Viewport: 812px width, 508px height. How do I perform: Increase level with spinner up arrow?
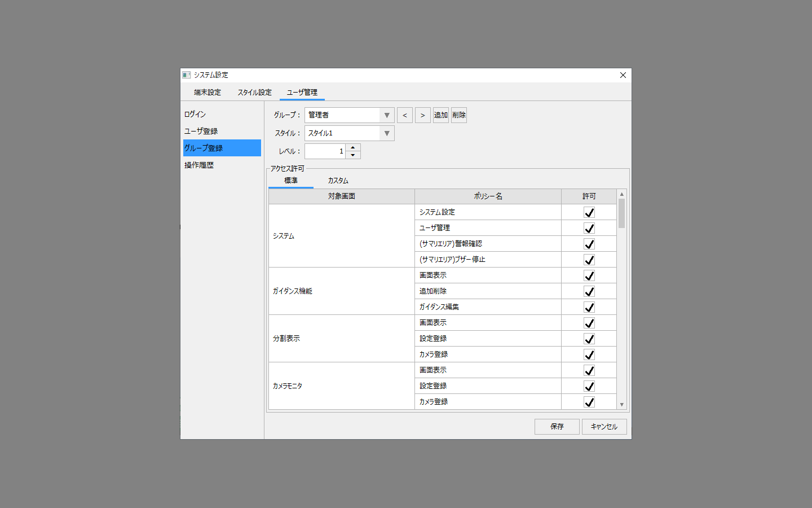tap(353, 148)
